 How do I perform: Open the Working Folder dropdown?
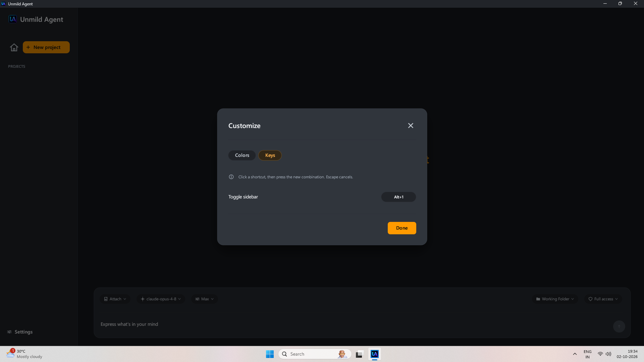pos(555,299)
